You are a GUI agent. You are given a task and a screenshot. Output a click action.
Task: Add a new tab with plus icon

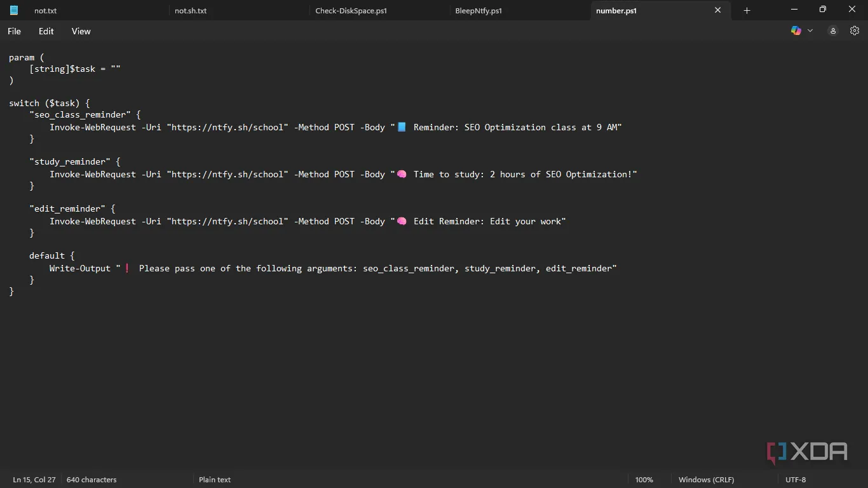[747, 10]
